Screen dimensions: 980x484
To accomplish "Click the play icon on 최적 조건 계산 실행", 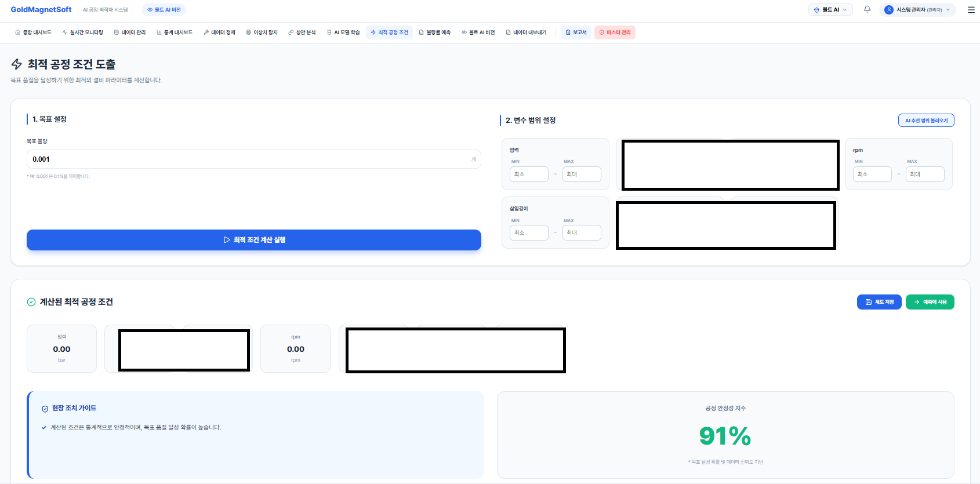I will (x=227, y=240).
